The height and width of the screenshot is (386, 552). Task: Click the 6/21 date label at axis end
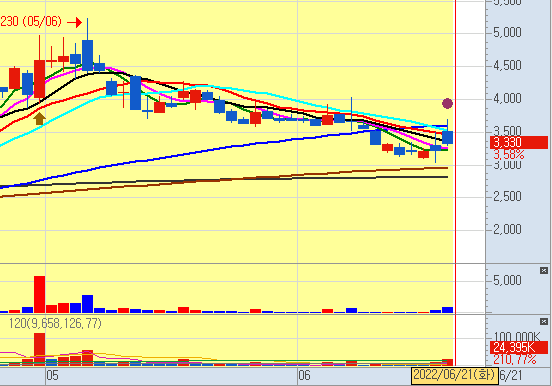coord(511,375)
